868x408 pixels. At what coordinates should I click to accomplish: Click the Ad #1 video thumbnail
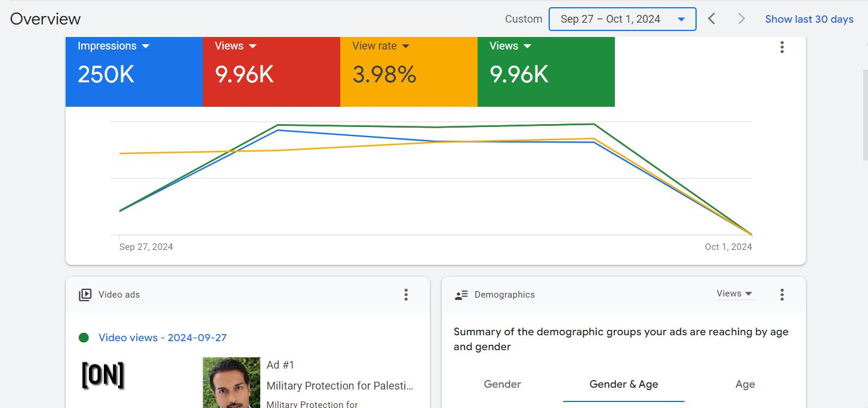(231, 382)
